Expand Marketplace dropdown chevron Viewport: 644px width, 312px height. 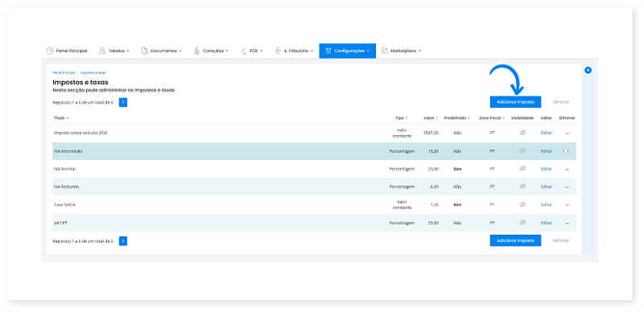419,51
